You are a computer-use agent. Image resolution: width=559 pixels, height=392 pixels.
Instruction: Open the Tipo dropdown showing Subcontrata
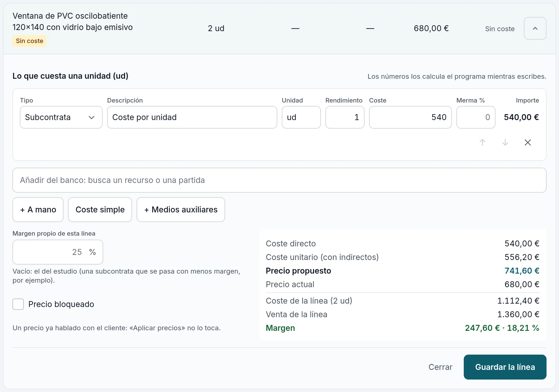click(x=61, y=117)
